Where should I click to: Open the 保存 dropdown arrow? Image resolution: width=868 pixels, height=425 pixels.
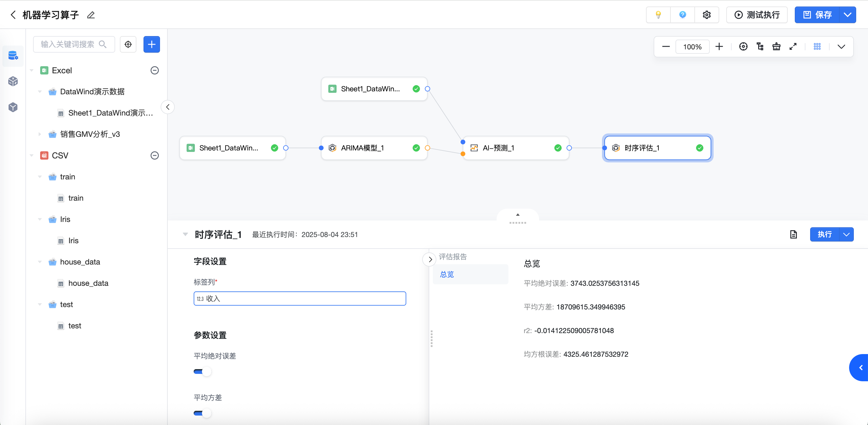point(847,15)
